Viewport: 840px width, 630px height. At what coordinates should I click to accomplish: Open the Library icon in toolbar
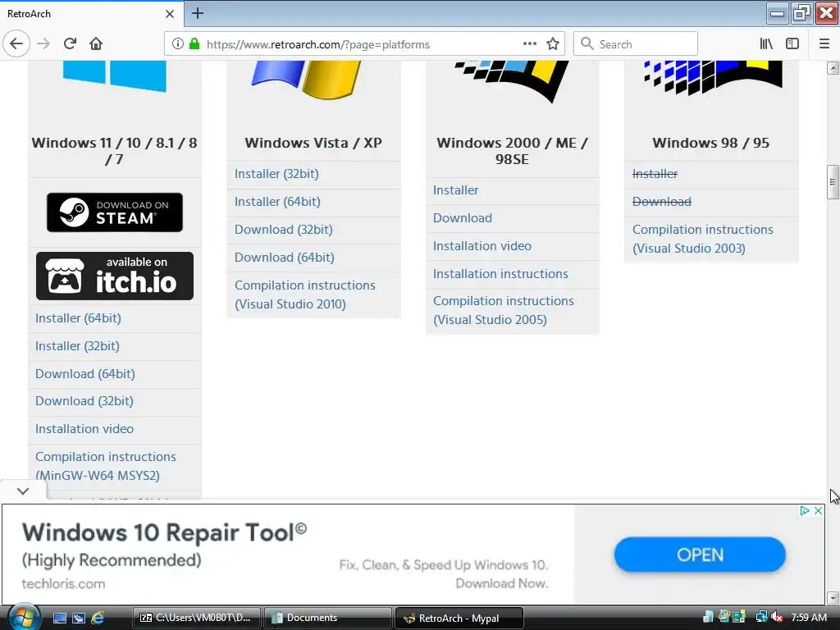point(766,44)
